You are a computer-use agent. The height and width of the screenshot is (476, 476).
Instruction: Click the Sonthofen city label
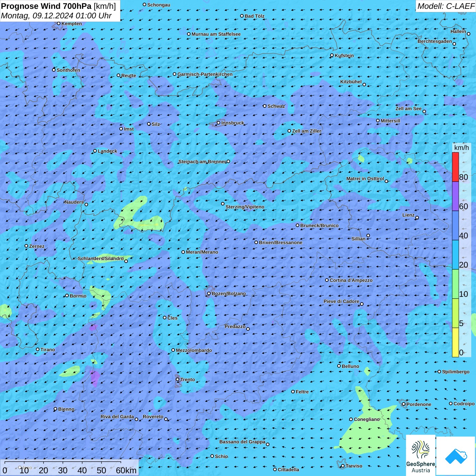68,70
